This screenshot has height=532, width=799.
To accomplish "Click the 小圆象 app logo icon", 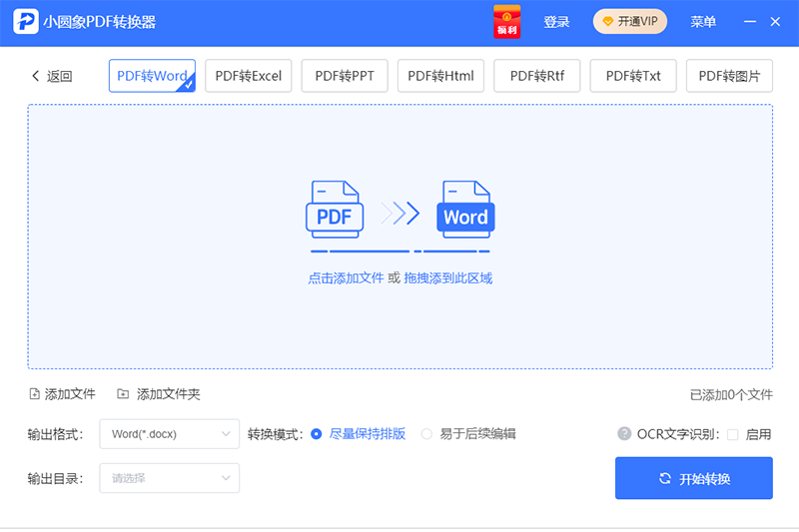I will (25, 22).
